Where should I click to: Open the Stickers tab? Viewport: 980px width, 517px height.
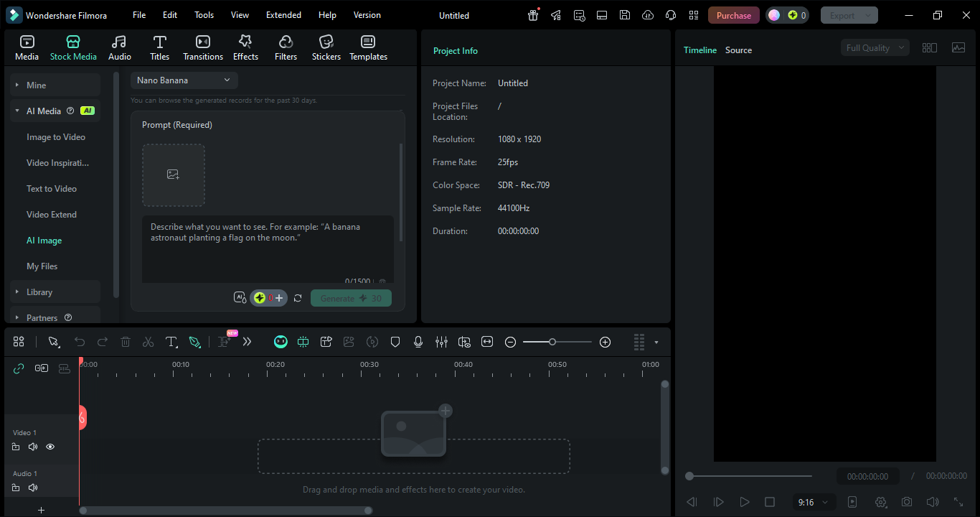pyautogui.click(x=326, y=47)
